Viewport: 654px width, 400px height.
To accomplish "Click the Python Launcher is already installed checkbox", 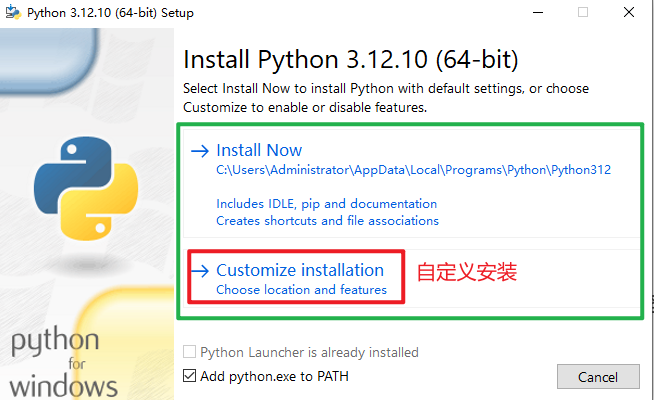I will coord(189,352).
